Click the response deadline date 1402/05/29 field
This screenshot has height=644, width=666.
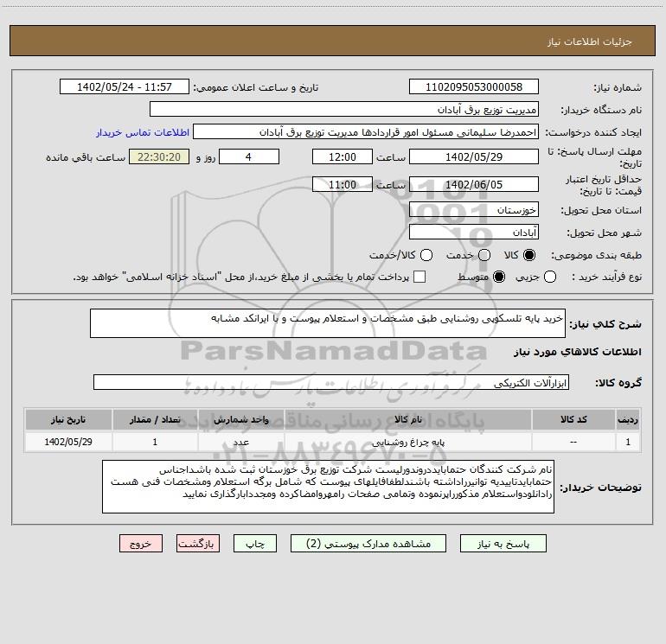(474, 156)
